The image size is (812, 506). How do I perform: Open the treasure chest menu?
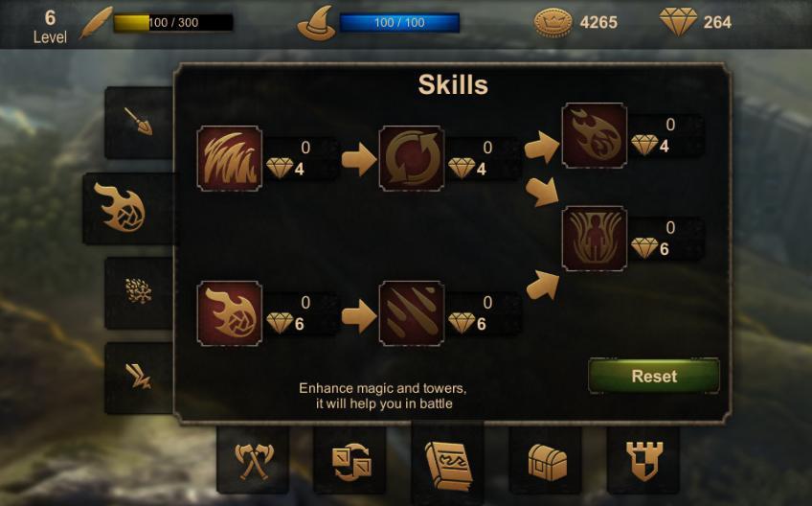pos(546,460)
